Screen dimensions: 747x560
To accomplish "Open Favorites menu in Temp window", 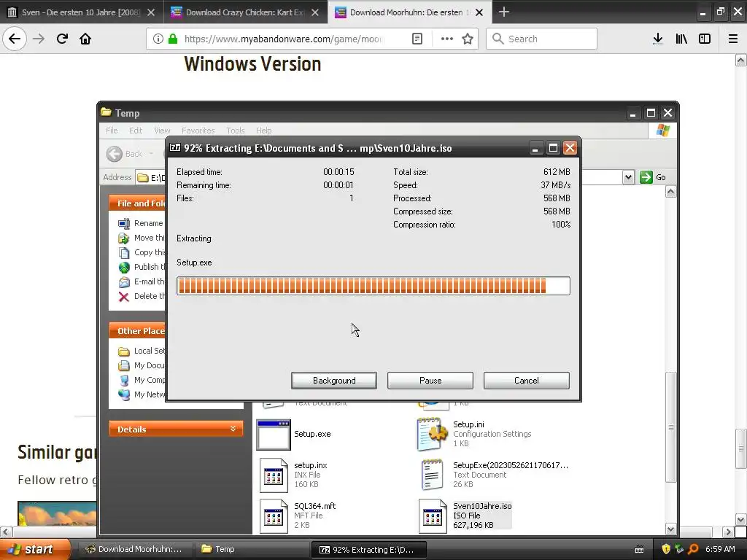I will pyautogui.click(x=198, y=131).
